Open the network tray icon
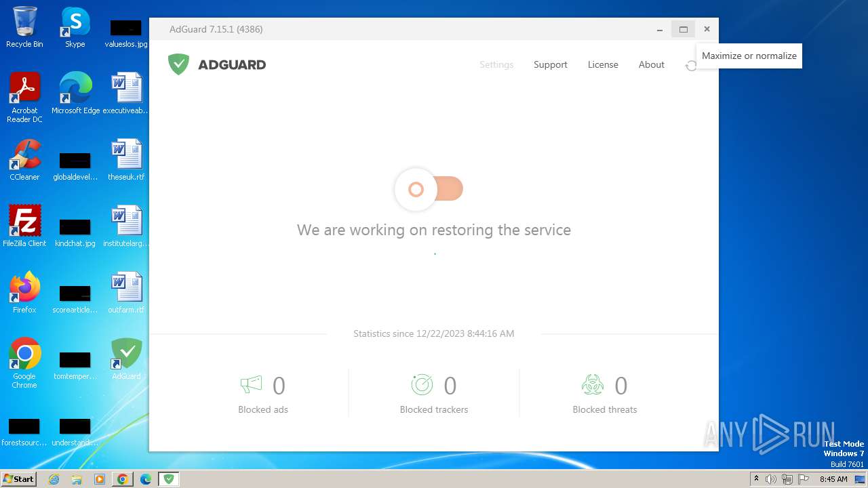The image size is (868, 488). [x=787, y=479]
